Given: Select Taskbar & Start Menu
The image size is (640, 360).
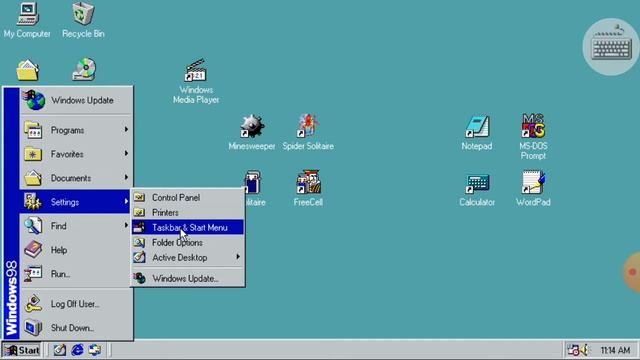Looking at the screenshot, I should click(x=188, y=227).
